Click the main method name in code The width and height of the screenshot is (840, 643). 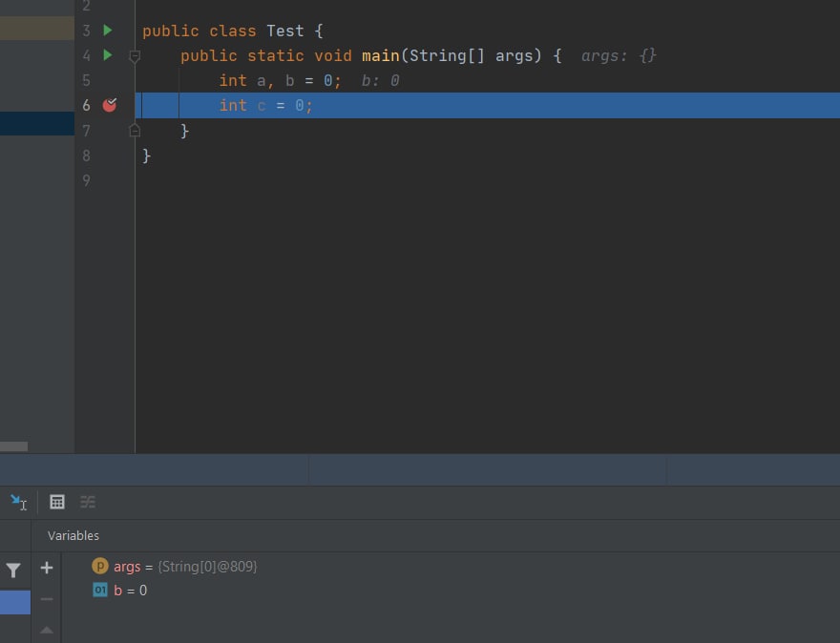pyautogui.click(x=380, y=55)
